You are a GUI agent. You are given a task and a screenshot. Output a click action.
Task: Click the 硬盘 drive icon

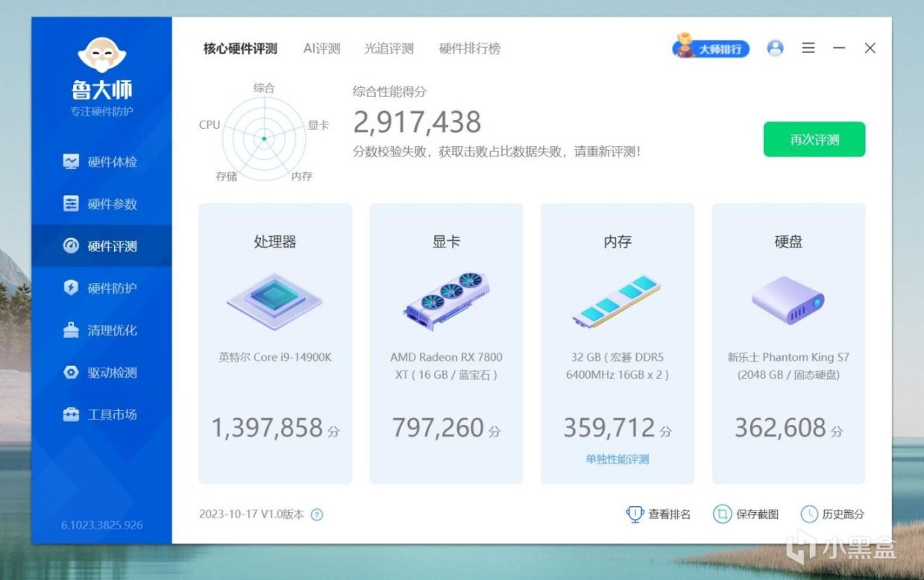788,300
